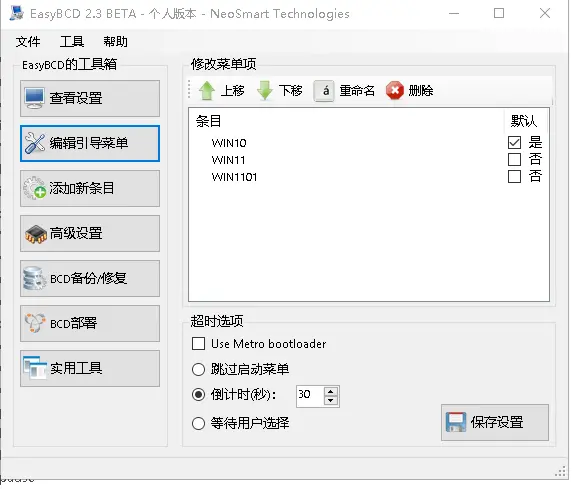Check the default box for WIN1101

[x=515, y=176]
